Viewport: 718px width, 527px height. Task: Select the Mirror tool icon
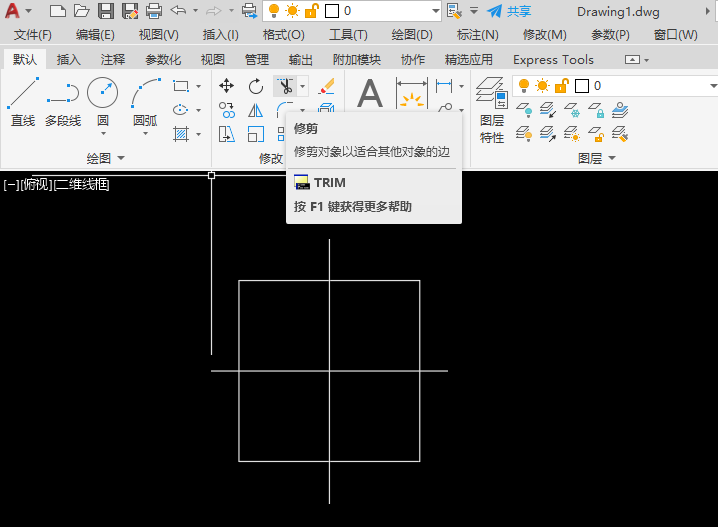(x=256, y=110)
